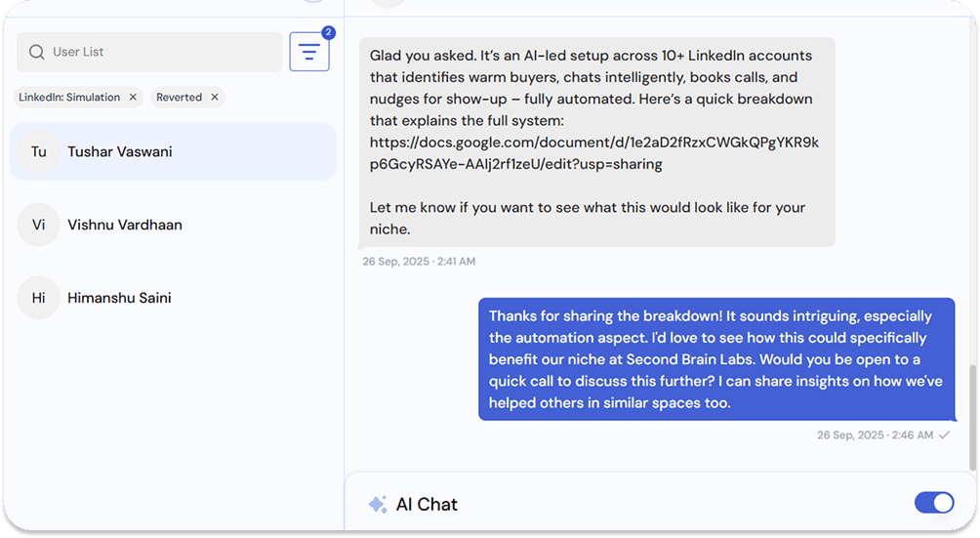Click the filter count badge showing 2

click(328, 32)
